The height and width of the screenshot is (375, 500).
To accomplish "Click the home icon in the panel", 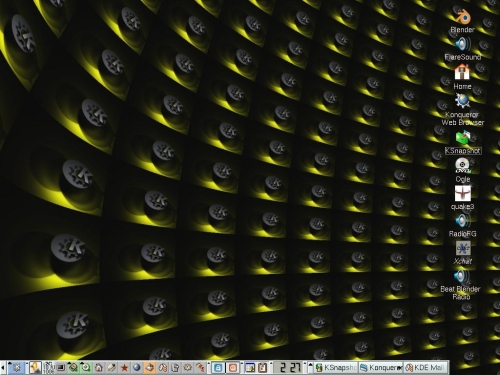I will pos(99,368).
